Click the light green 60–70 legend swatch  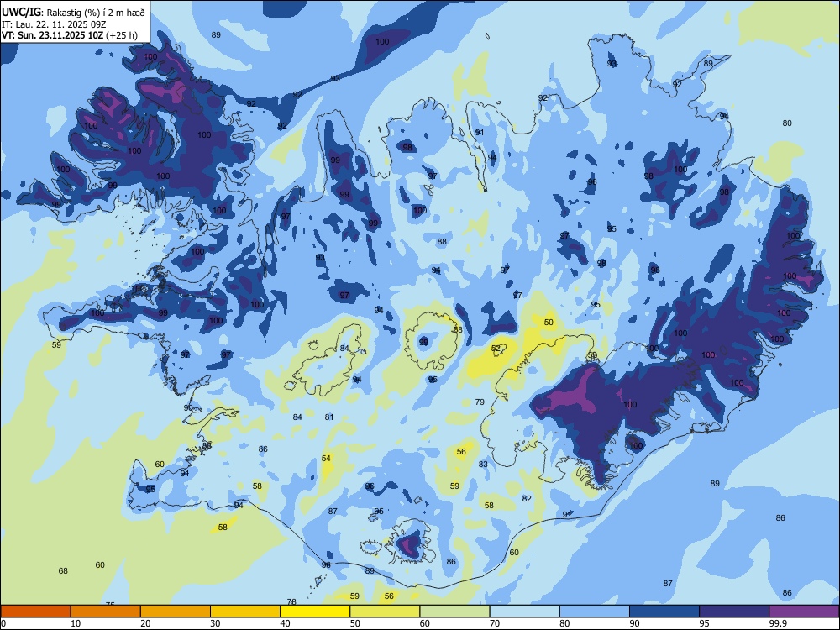coord(454,612)
